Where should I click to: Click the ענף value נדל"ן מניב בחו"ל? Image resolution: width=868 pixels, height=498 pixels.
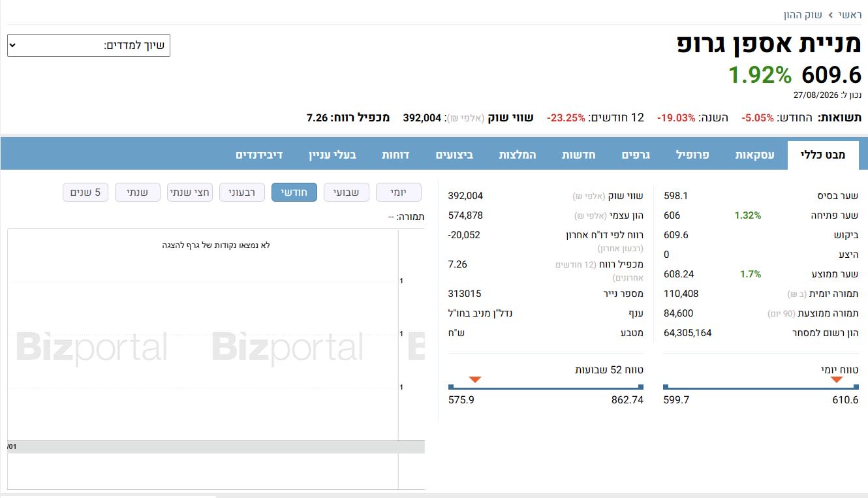click(480, 313)
